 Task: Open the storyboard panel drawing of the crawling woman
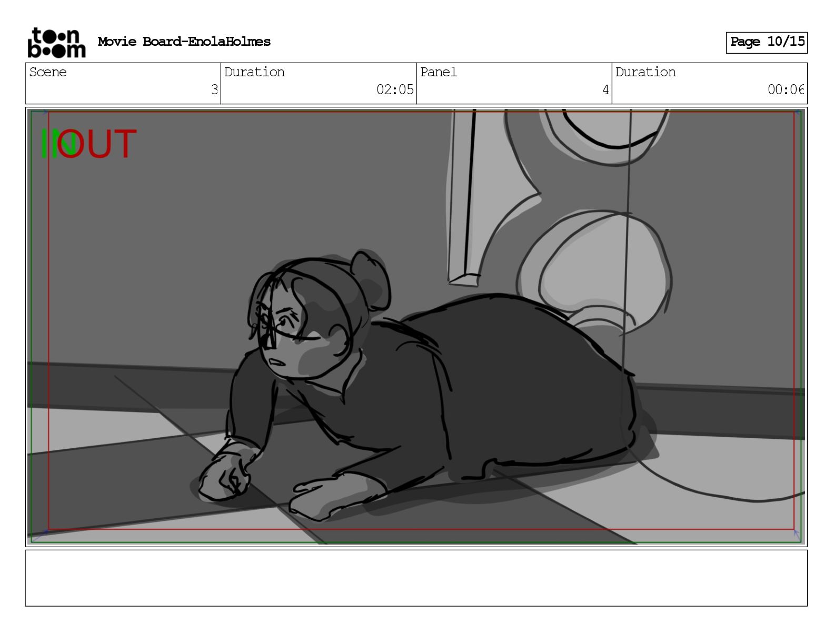point(416,327)
